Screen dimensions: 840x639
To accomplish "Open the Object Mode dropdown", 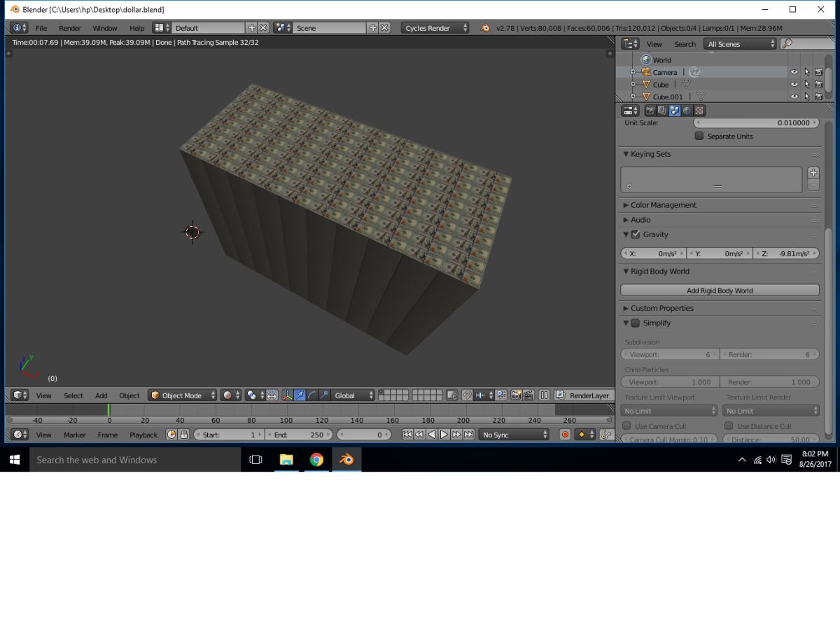I will (183, 395).
